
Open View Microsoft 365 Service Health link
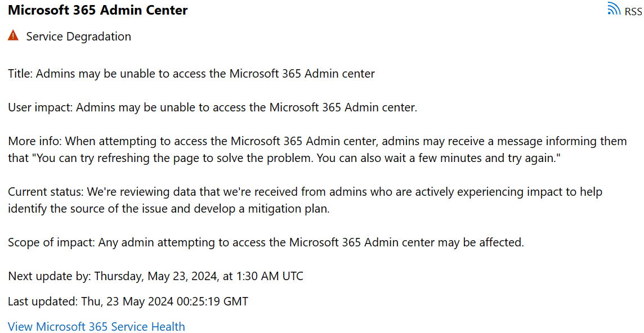pyautogui.click(x=96, y=327)
